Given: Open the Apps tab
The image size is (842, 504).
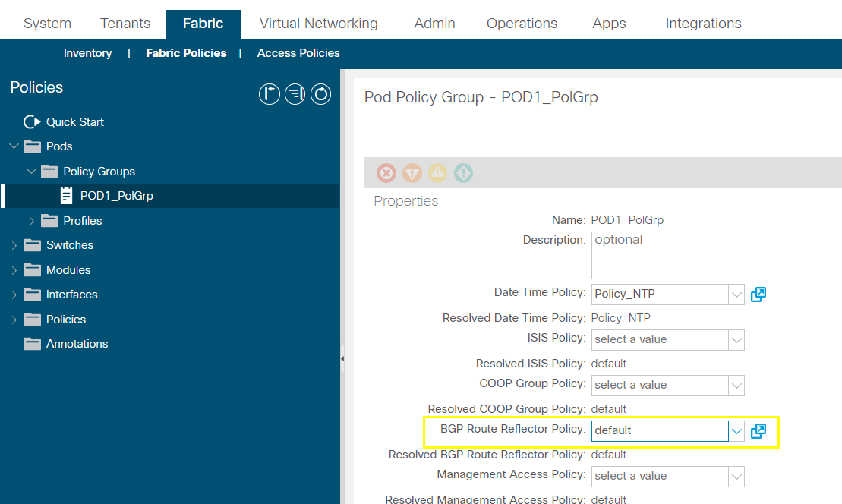Looking at the screenshot, I should [609, 24].
